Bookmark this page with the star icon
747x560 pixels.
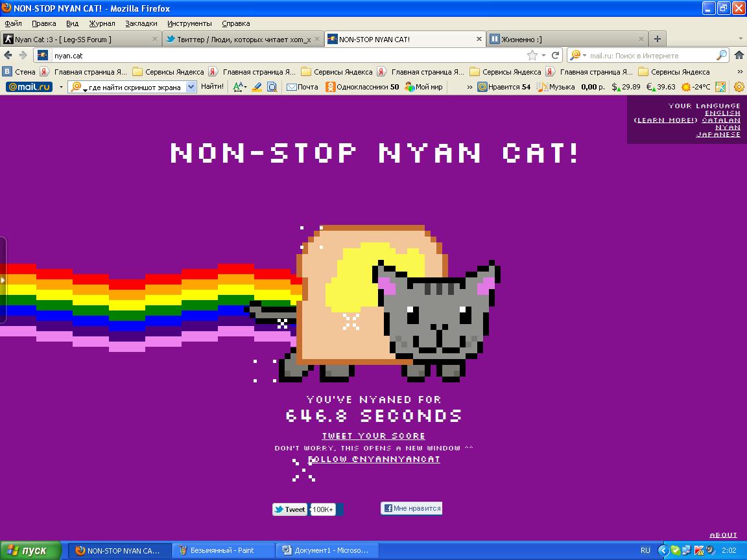click(x=532, y=55)
